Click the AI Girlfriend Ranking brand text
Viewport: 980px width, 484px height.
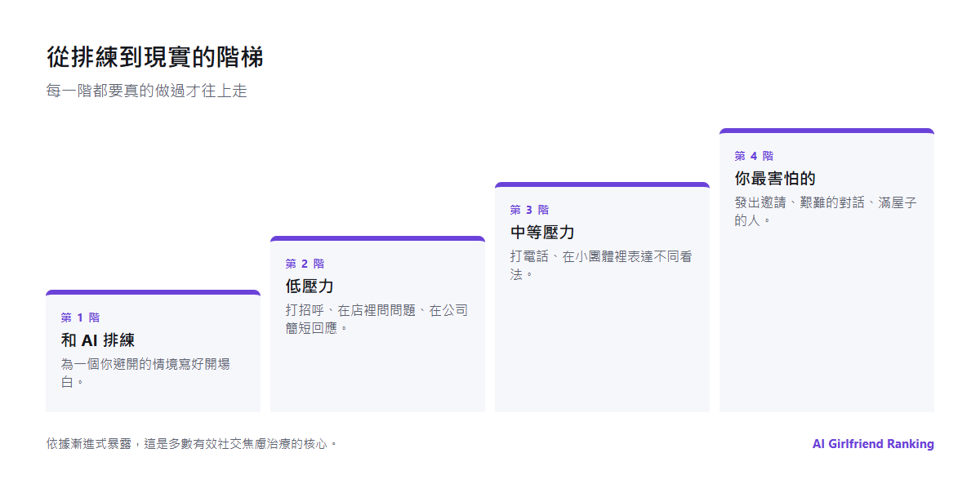pos(873,444)
